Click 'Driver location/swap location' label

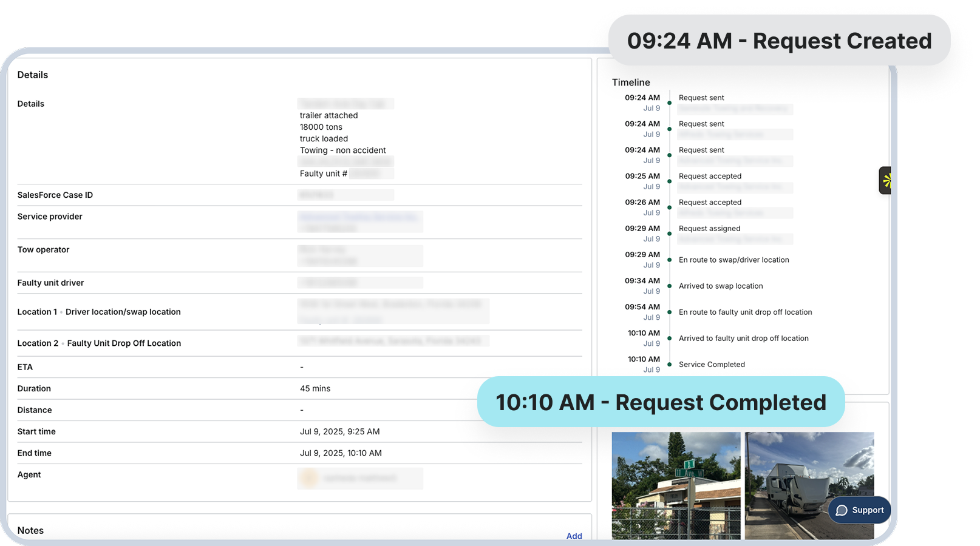pyautogui.click(x=123, y=312)
